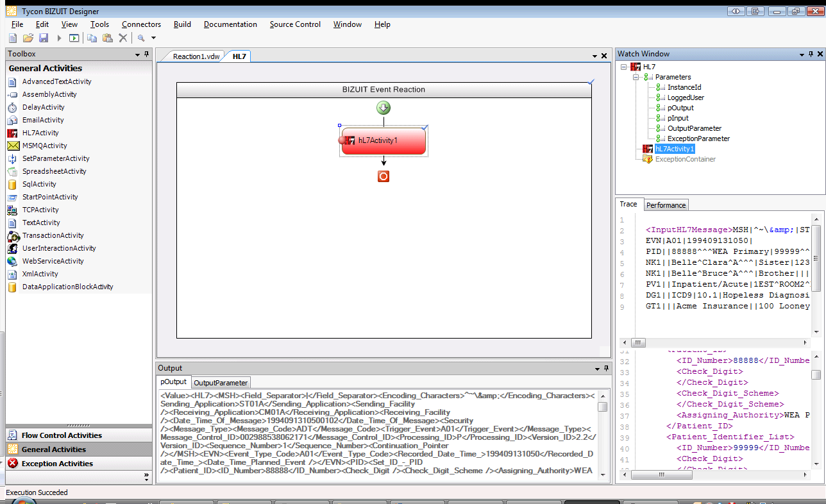Viewport: 826px width, 504px height.
Task: Pick the WebServiceActivity globe icon
Action: tap(12, 261)
